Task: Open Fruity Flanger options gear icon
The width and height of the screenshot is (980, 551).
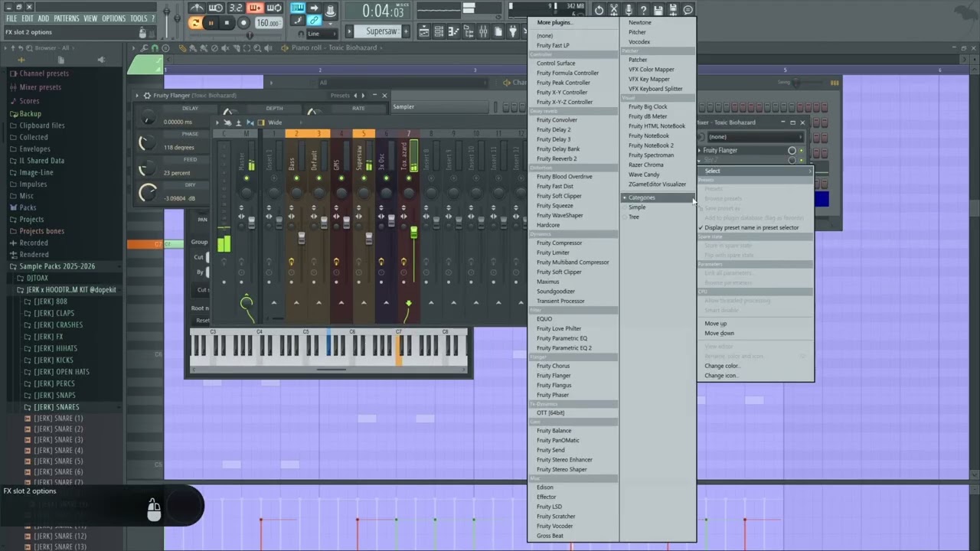Action: pos(147,96)
